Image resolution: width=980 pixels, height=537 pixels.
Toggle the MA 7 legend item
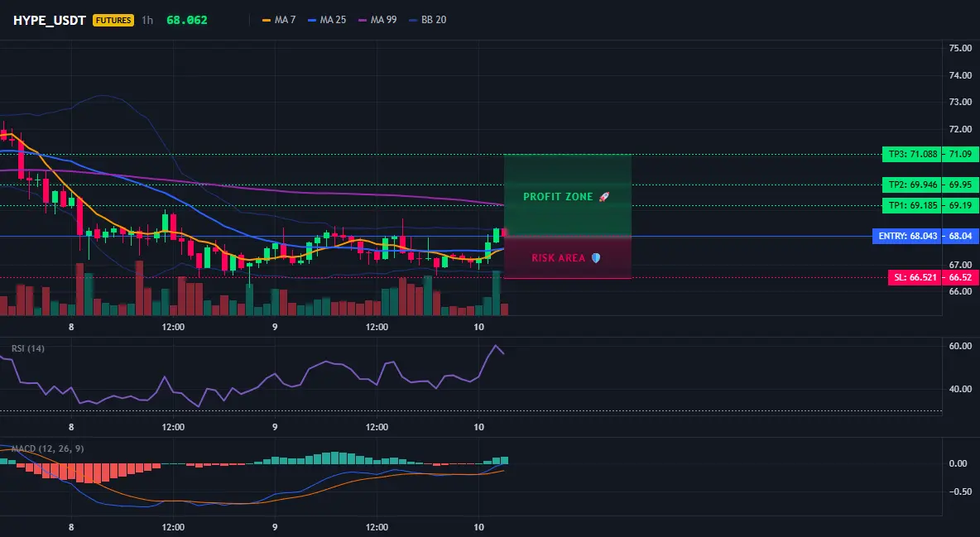pyautogui.click(x=279, y=20)
